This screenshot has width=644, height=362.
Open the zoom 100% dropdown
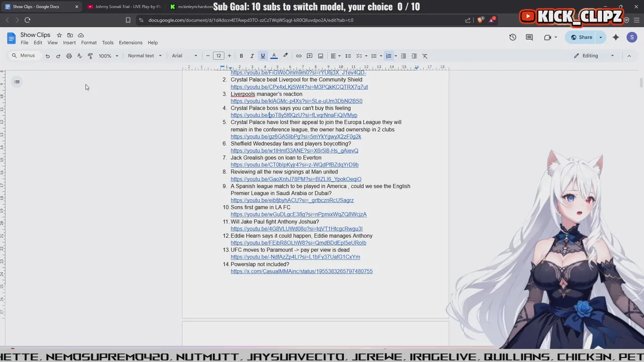point(108,56)
